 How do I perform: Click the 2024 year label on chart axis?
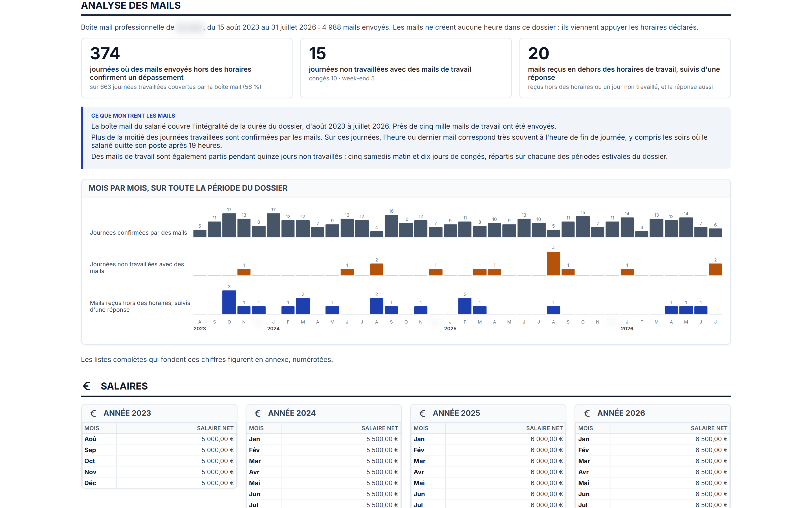tap(273, 329)
